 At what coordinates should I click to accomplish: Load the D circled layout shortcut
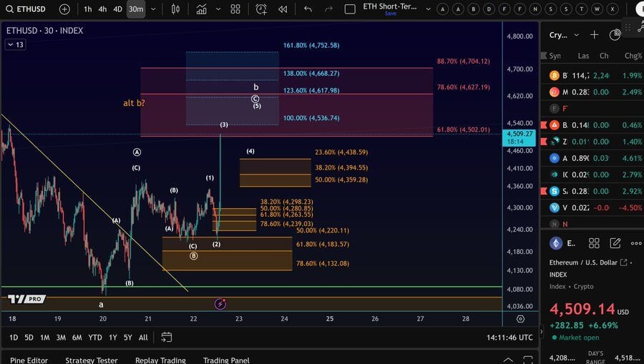[489, 9]
